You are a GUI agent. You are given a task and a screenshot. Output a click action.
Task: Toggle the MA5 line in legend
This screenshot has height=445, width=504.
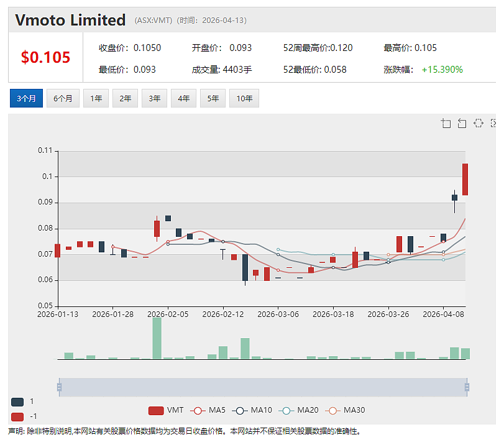click(208, 410)
